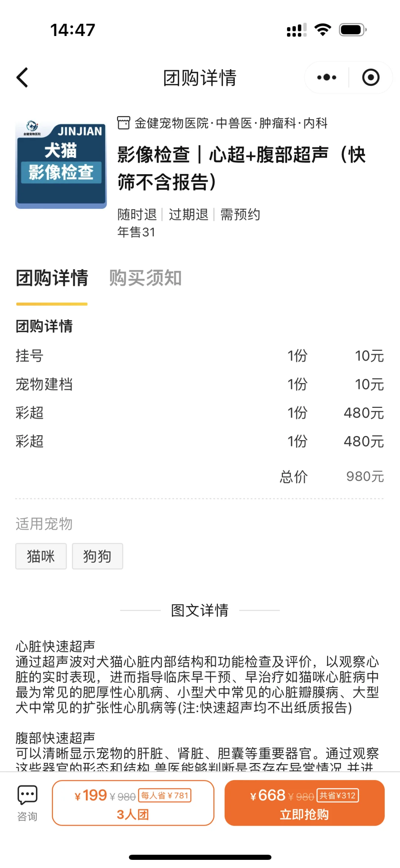
Task: Open the three-dot more menu
Action: pyautogui.click(x=327, y=77)
